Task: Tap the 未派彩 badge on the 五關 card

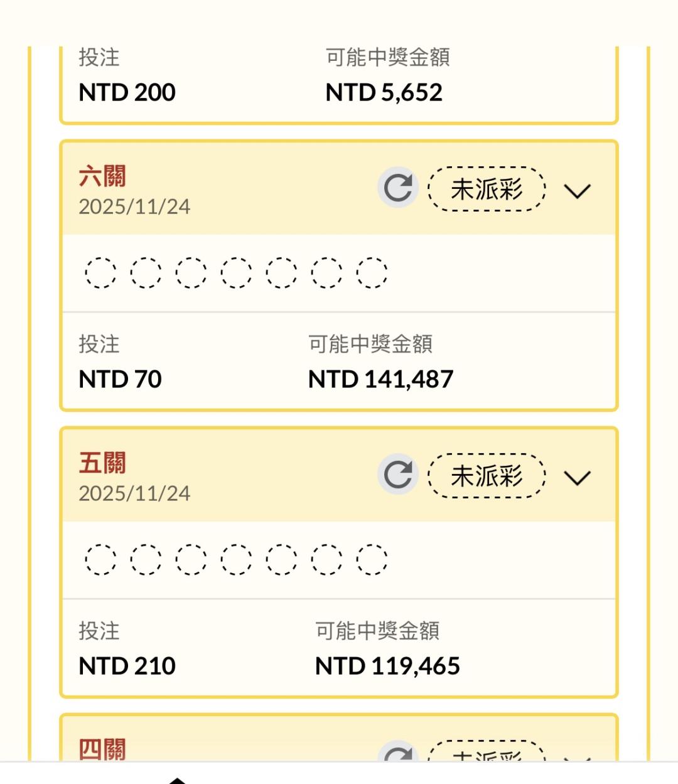Action: click(x=487, y=476)
